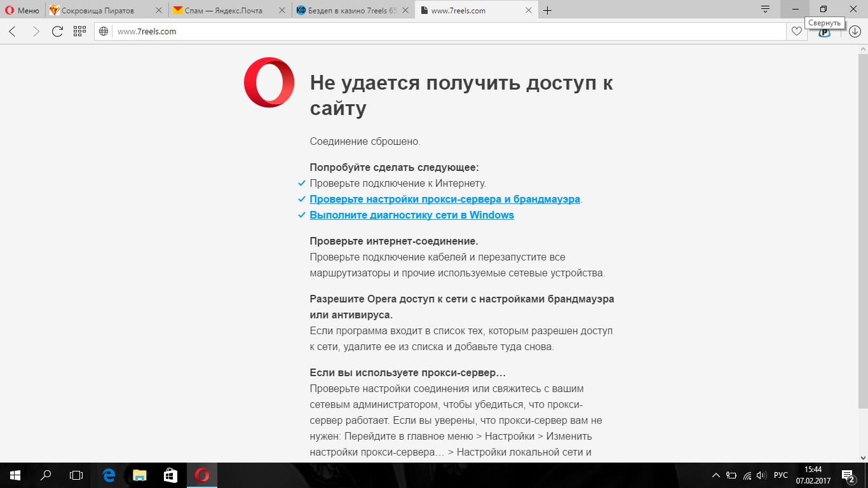Viewport: 868px width, 488px height.
Task: Open Выполните диагностику сети в Windows link
Action: point(412,215)
